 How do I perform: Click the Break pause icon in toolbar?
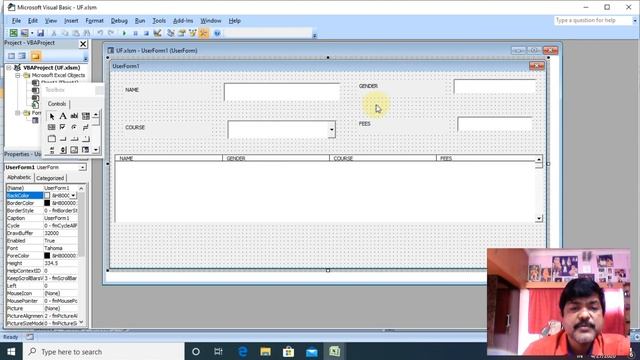tap(136, 33)
